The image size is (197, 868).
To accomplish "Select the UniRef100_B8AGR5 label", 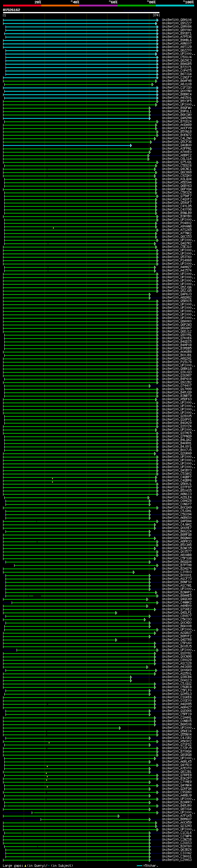I will coord(176,64).
